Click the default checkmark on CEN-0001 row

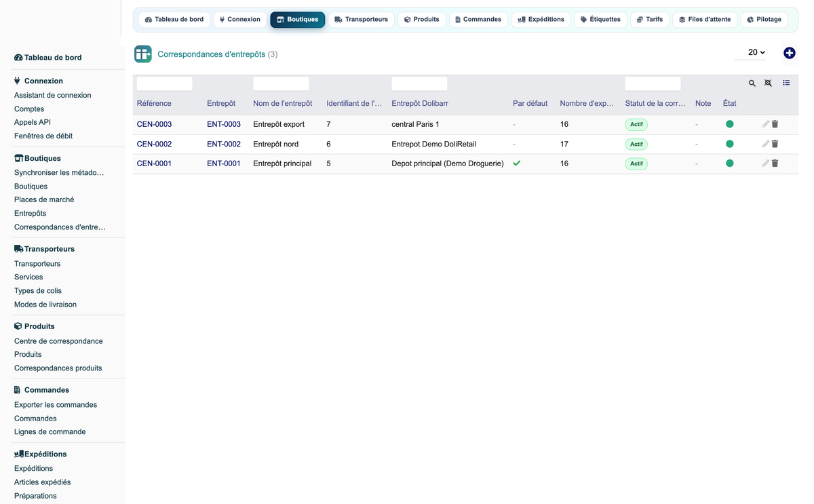517,163
